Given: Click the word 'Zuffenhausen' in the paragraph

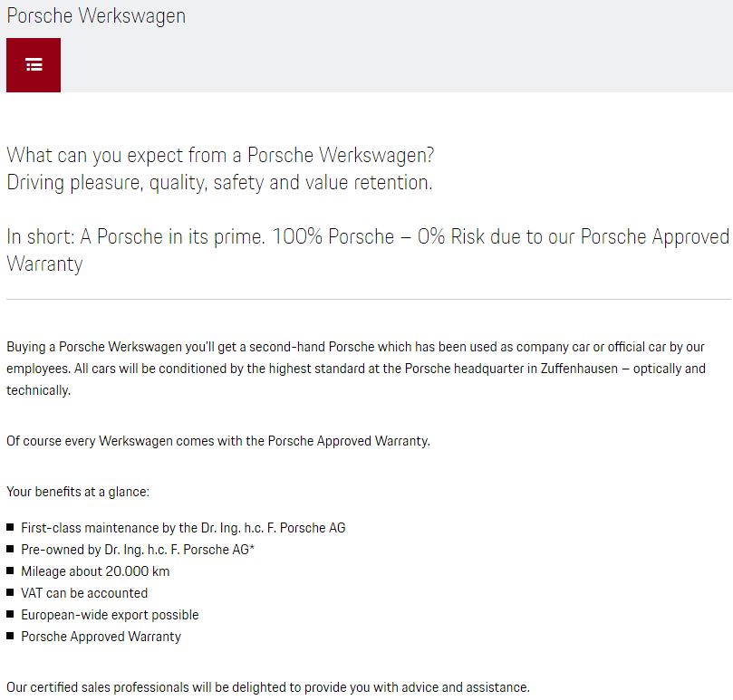Looking at the screenshot, I should (x=579, y=369).
